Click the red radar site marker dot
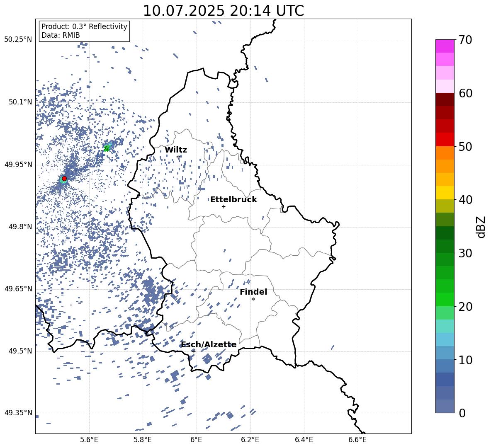This screenshot has height=448, width=491. 64,178
